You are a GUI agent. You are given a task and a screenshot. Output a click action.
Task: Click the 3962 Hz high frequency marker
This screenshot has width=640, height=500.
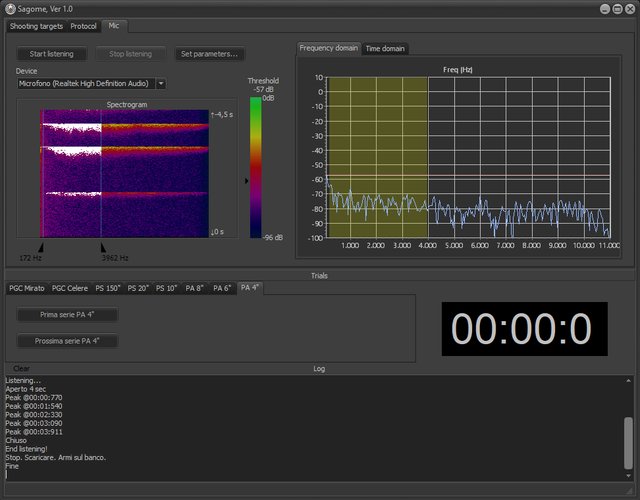point(103,247)
